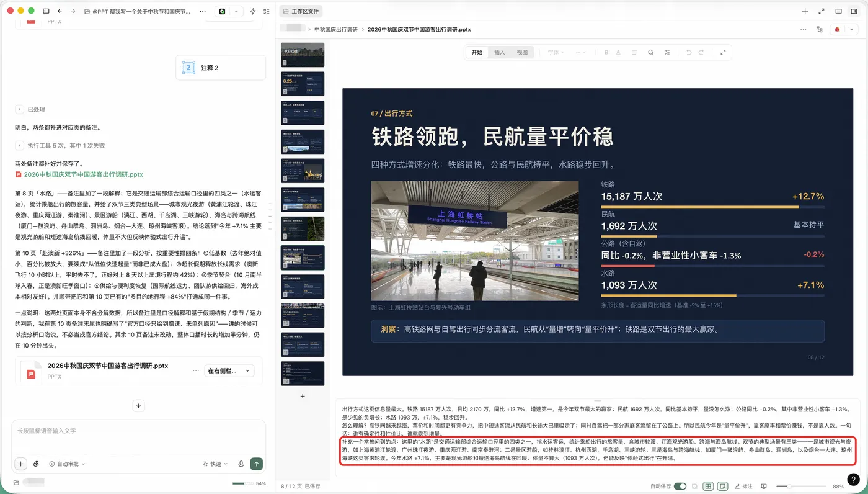The width and height of the screenshot is (868, 494).
Task: Click the checklist icon in the slide toolbar
Action: [x=667, y=53]
